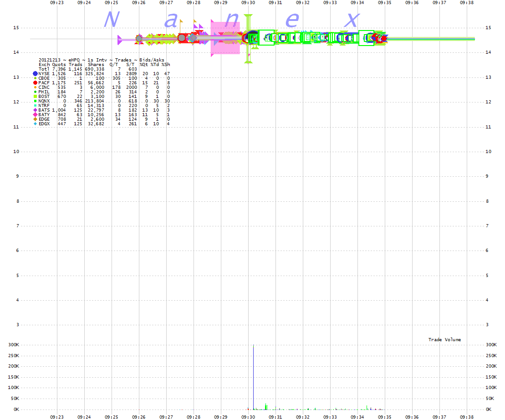505x420 pixels.
Task: Click the '%Qt' column header
Action: [x=143, y=65]
